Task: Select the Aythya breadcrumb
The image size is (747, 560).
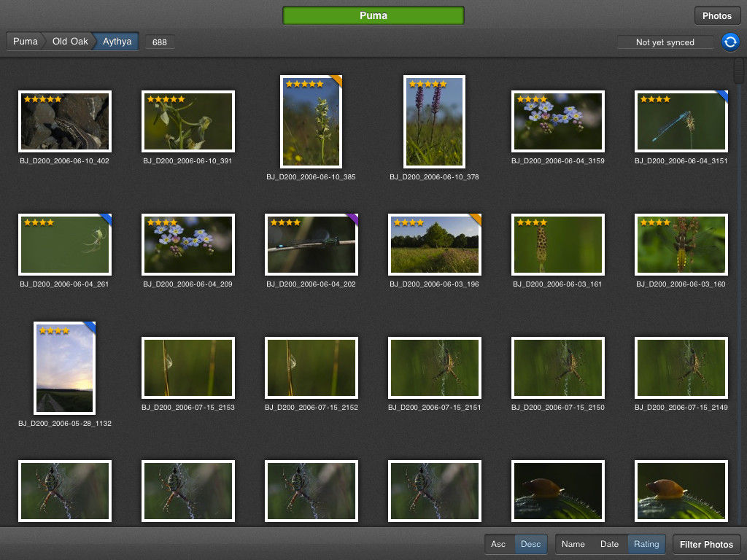Action: [117, 42]
